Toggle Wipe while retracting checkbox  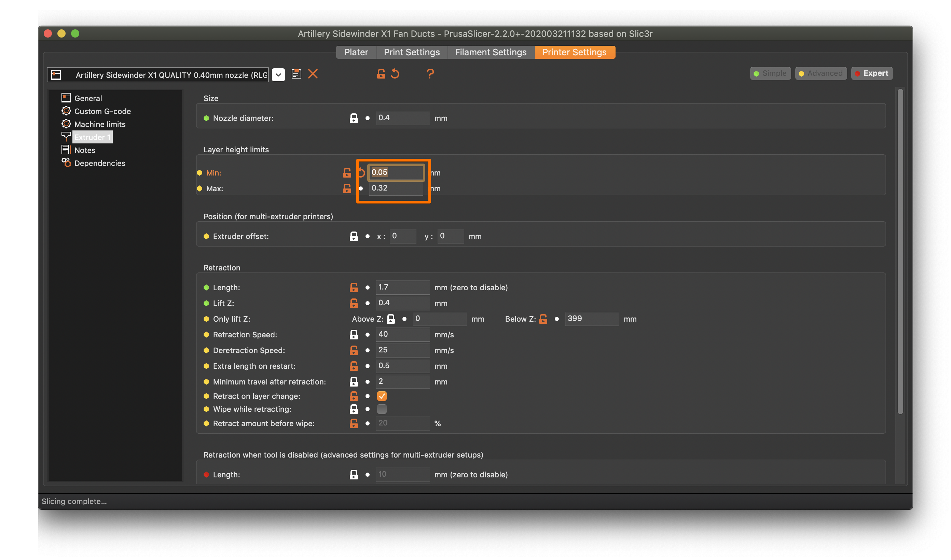pos(381,409)
